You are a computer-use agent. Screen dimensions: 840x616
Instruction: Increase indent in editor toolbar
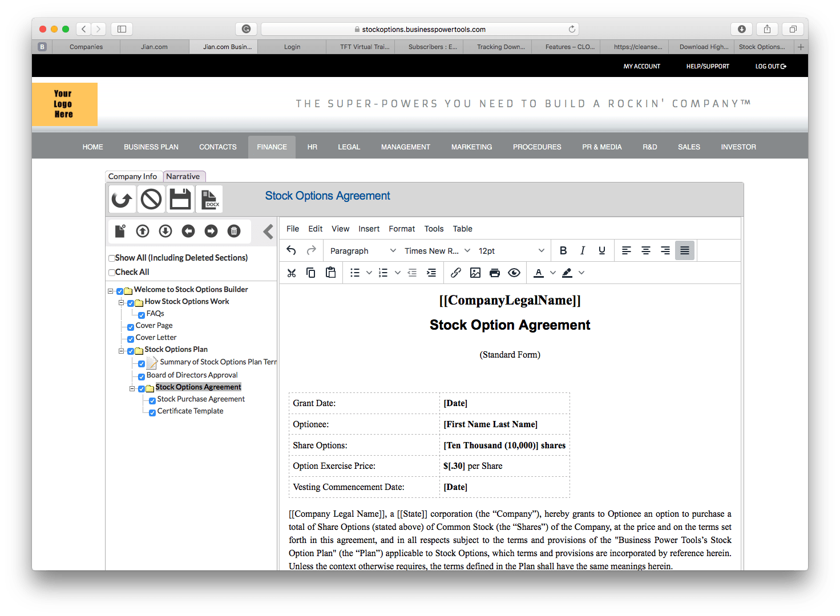[x=431, y=273]
